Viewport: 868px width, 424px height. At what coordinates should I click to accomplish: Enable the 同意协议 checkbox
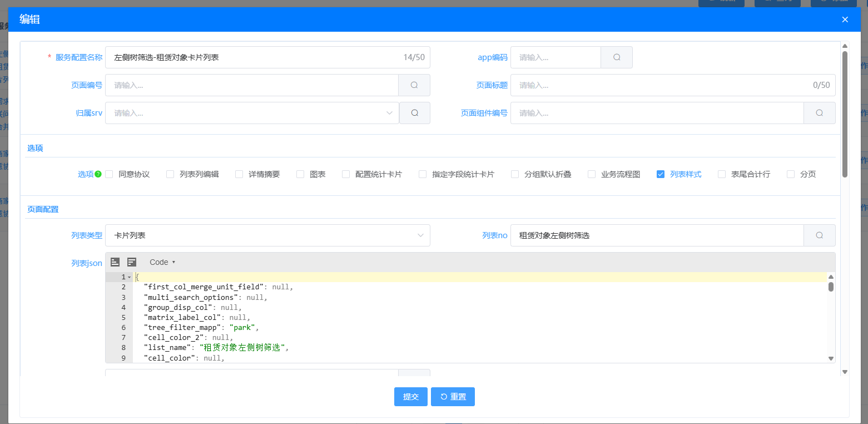[x=109, y=174]
